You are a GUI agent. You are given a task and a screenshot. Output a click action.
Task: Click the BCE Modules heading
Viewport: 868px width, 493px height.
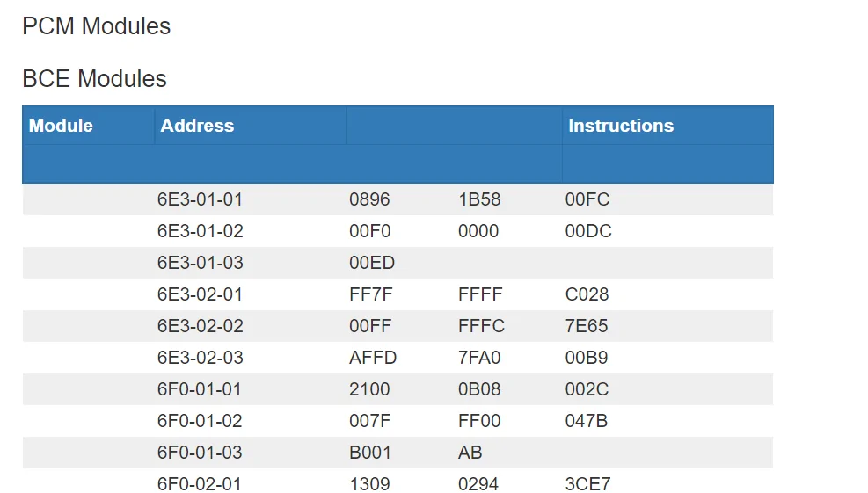click(94, 79)
